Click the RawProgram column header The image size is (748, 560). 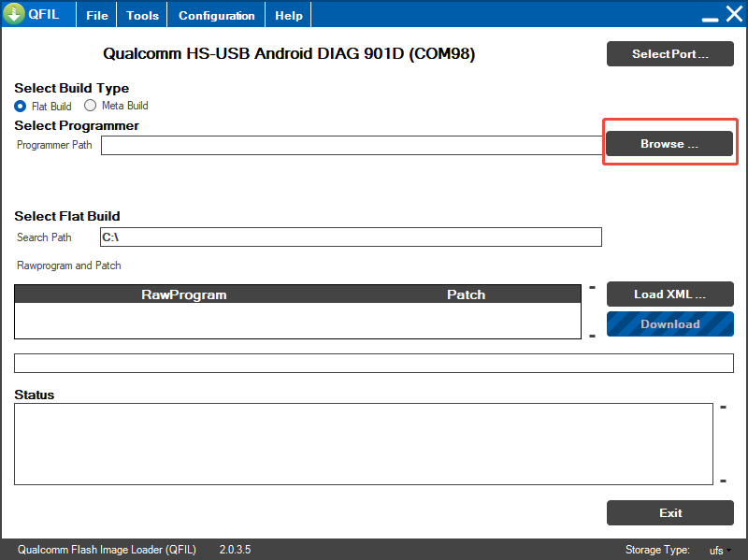[183, 294]
